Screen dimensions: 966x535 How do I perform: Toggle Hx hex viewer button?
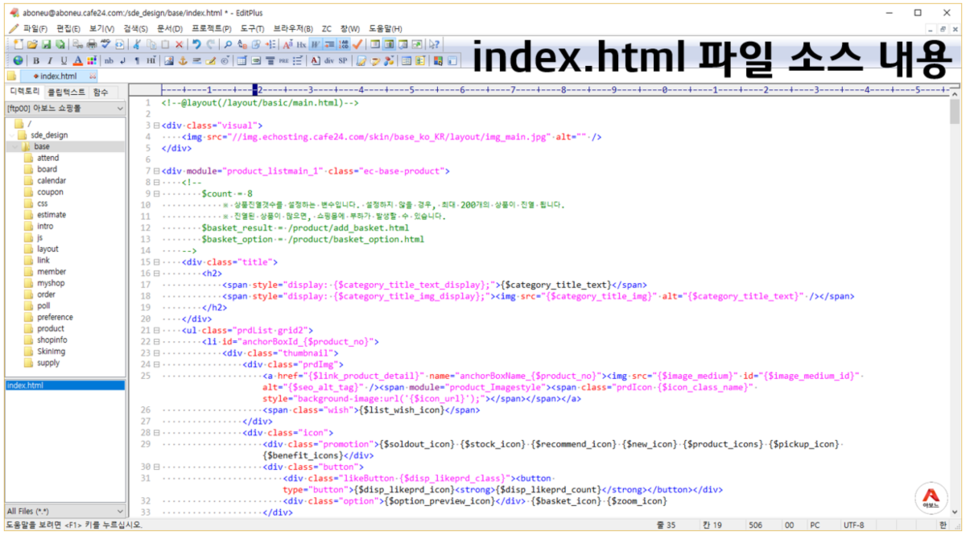tap(302, 44)
